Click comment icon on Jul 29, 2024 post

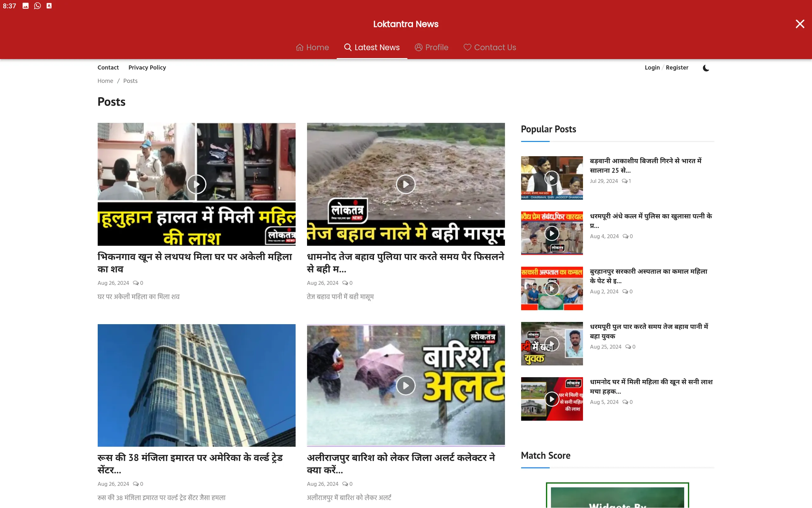[624, 181]
